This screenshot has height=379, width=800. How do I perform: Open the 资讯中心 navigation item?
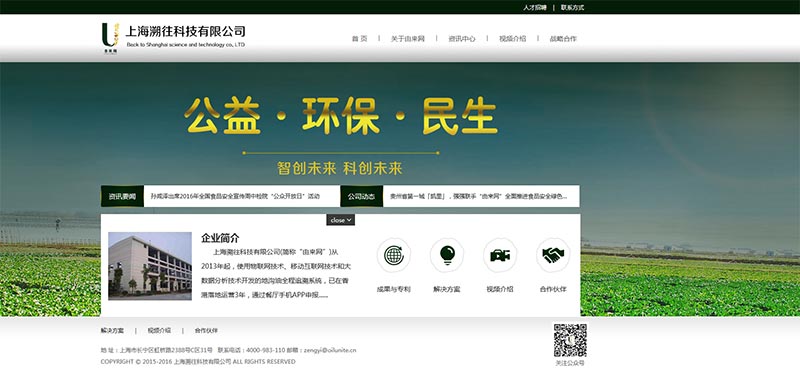click(x=462, y=39)
